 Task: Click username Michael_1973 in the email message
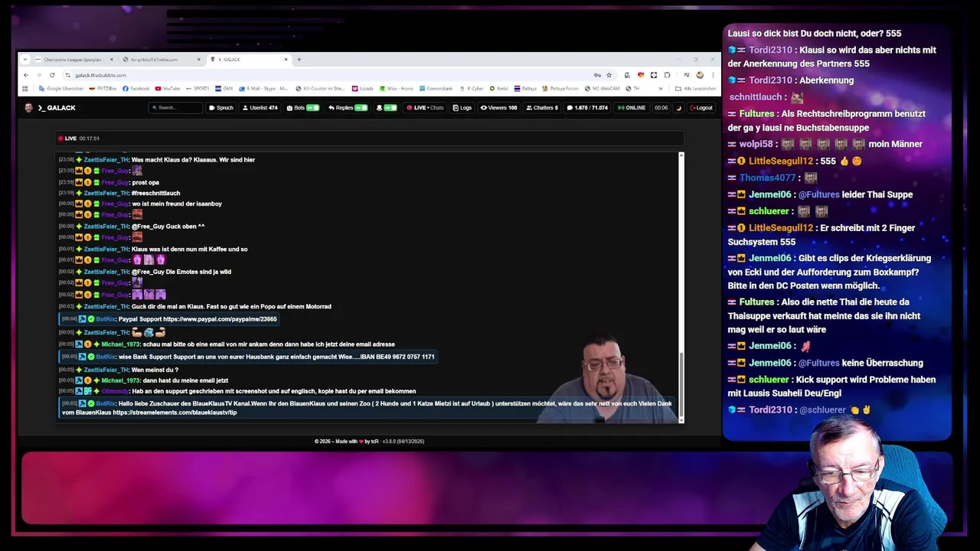[121, 344]
